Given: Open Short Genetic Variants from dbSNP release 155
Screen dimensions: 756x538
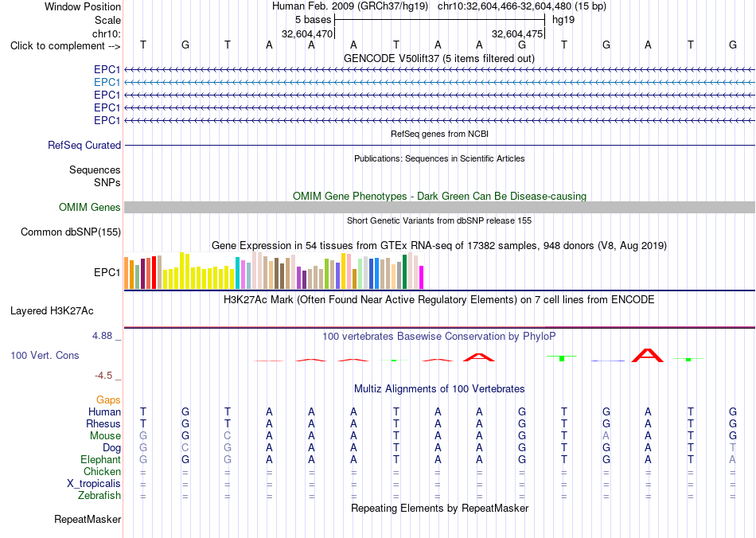Looking at the screenshot, I should point(439,220).
